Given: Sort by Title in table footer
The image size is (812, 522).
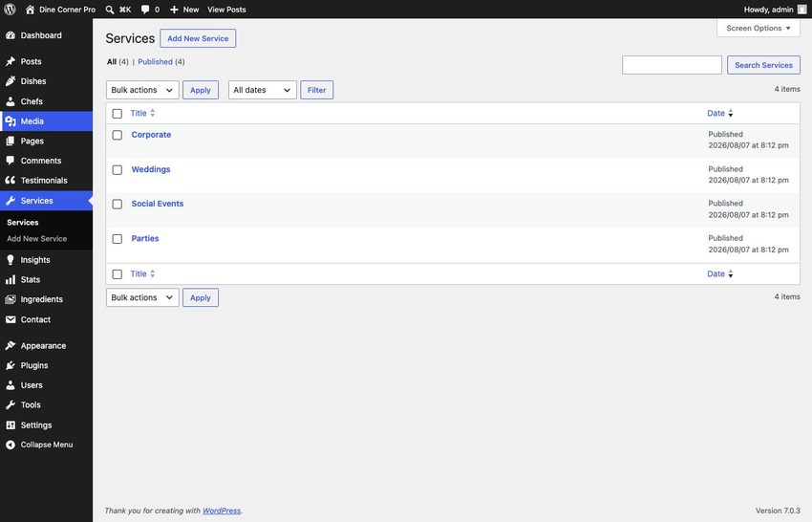Looking at the screenshot, I should pos(142,273).
